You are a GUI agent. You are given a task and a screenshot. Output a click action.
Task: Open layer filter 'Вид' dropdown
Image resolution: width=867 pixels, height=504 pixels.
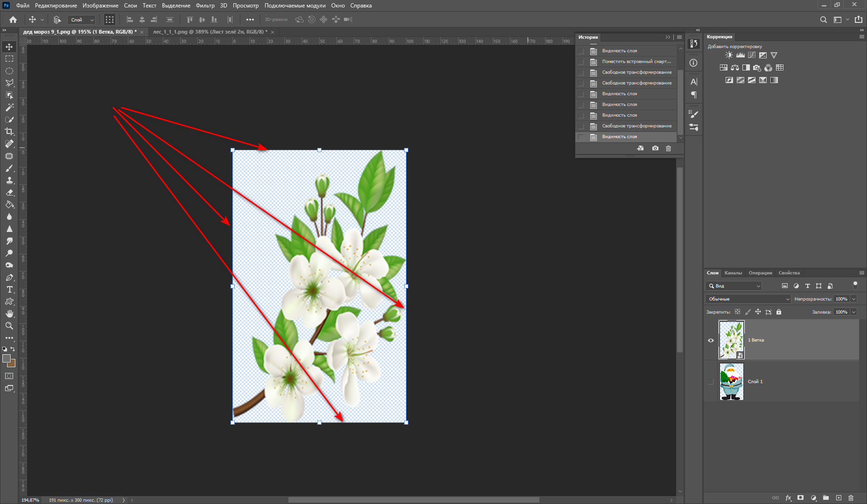pyautogui.click(x=734, y=286)
